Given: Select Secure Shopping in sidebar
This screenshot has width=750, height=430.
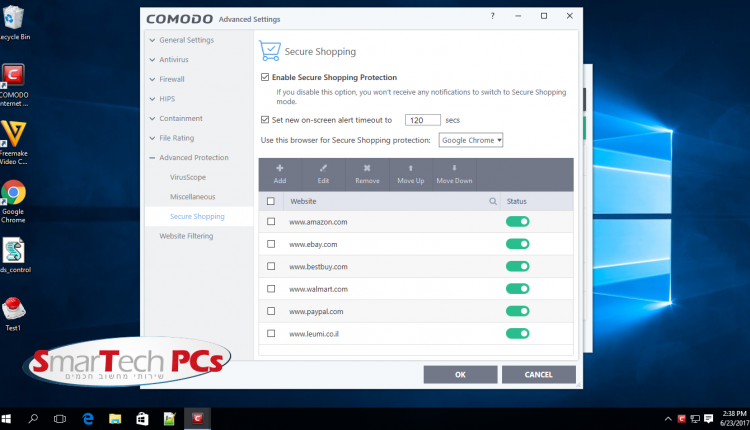Looking at the screenshot, I should tap(197, 217).
